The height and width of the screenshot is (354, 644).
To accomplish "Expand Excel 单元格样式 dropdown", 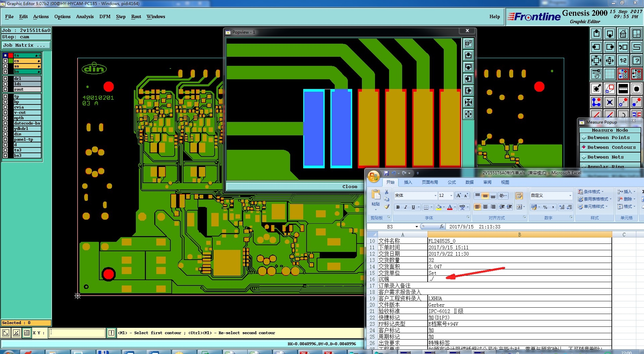I will click(593, 207).
